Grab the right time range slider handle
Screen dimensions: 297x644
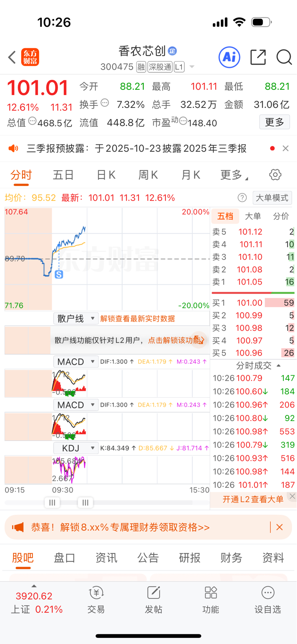pyautogui.click(x=85, y=502)
